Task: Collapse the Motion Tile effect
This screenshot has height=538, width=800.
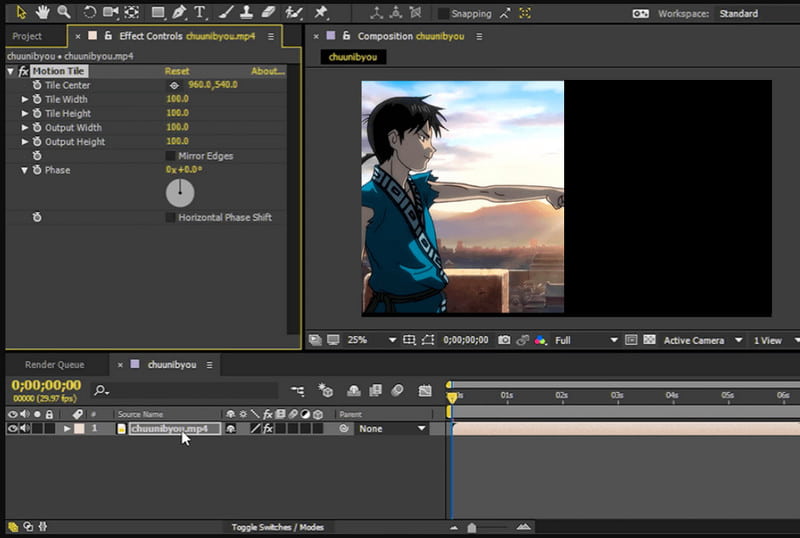Action: [x=10, y=71]
